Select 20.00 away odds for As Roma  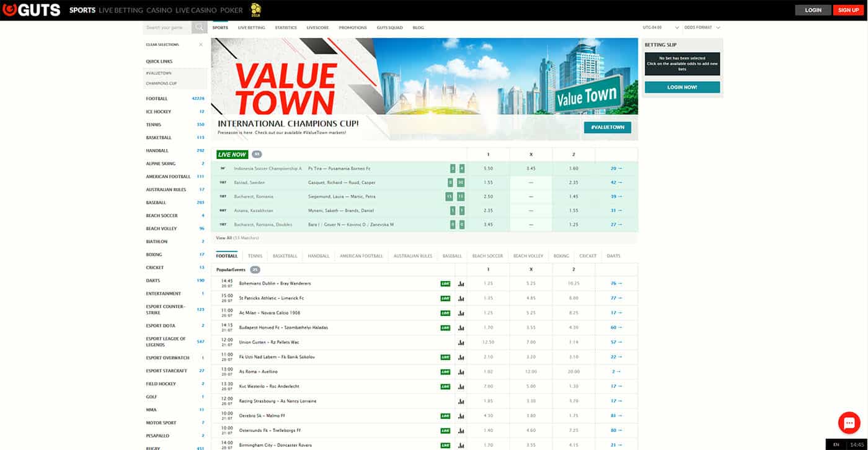tap(573, 372)
